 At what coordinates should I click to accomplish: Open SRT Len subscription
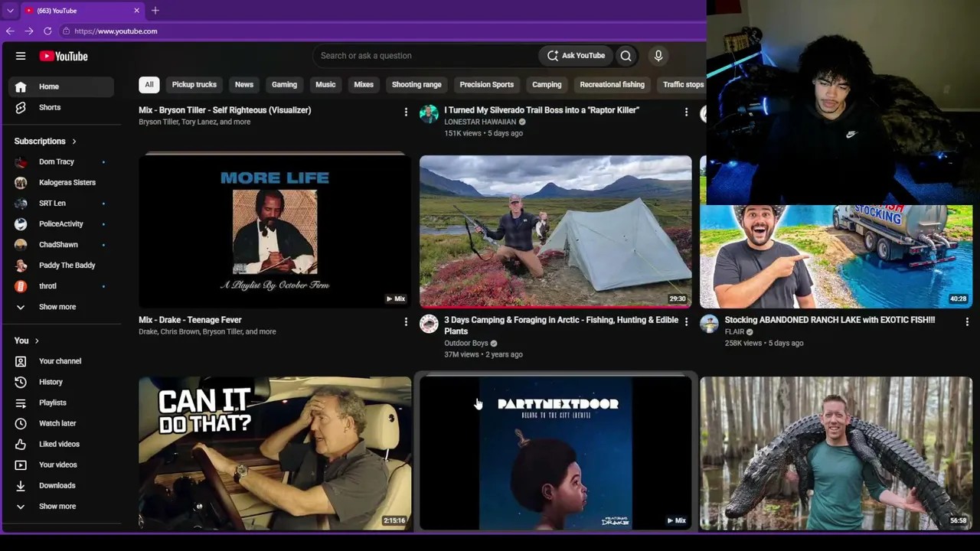[x=61, y=203]
